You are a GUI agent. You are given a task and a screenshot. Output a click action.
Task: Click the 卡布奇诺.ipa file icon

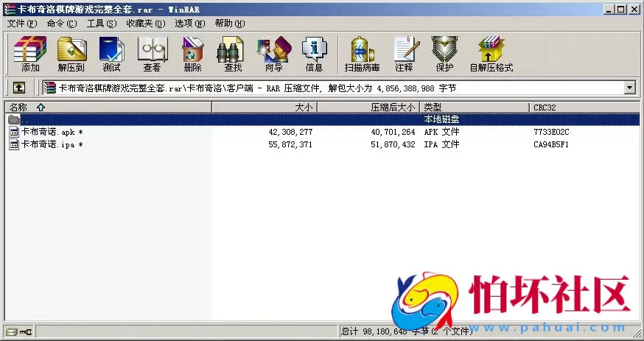pyautogui.click(x=14, y=144)
